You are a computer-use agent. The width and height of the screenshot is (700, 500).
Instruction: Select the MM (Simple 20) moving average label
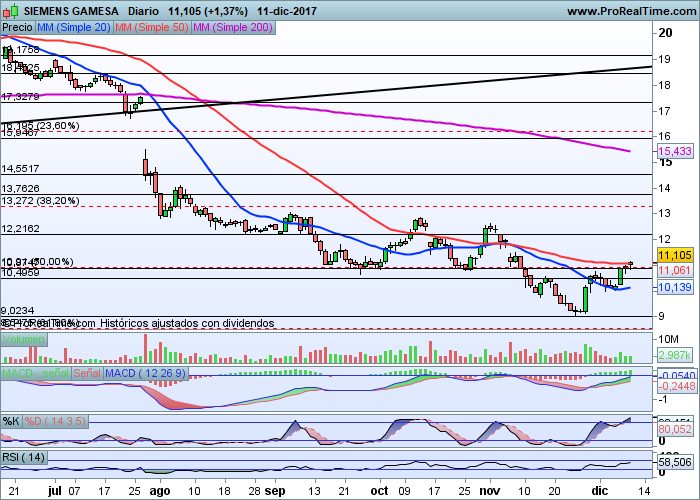(x=72, y=24)
